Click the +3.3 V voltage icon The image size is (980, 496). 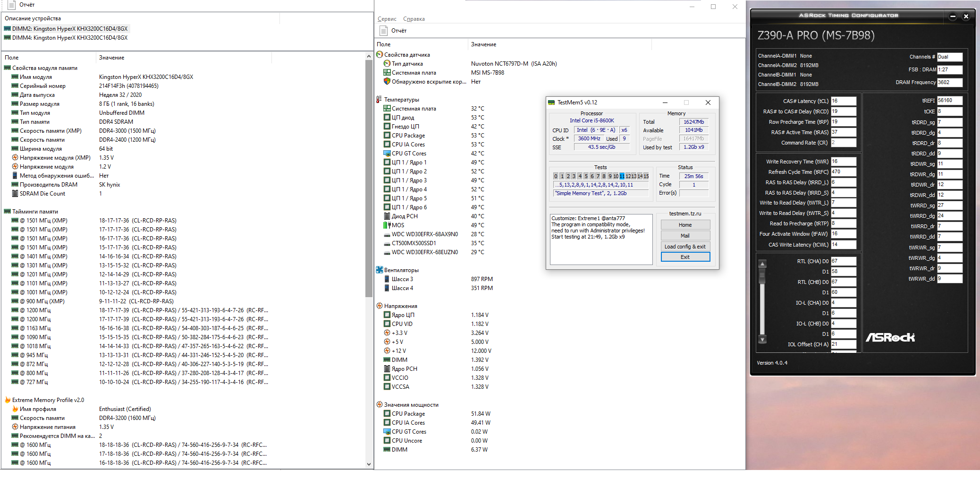point(387,333)
